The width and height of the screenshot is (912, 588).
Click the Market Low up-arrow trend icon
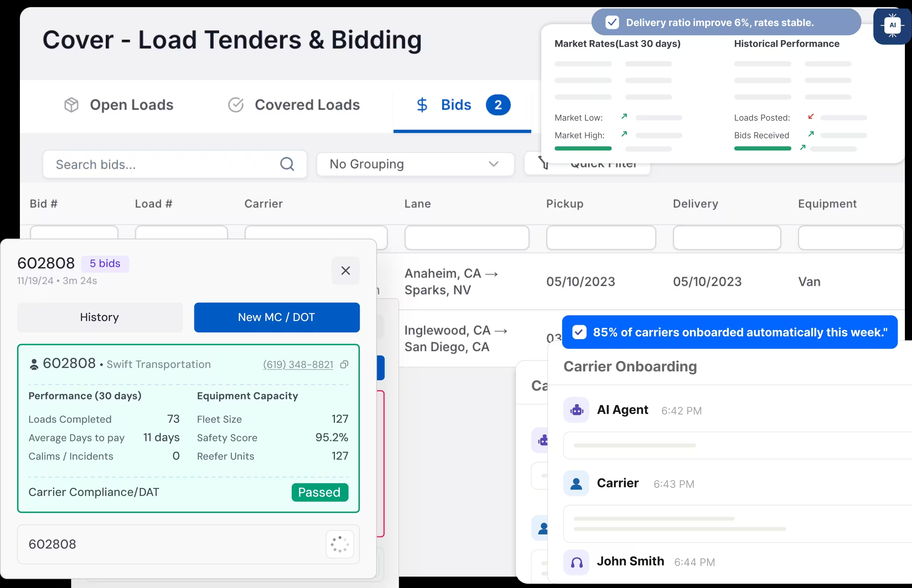tap(624, 116)
